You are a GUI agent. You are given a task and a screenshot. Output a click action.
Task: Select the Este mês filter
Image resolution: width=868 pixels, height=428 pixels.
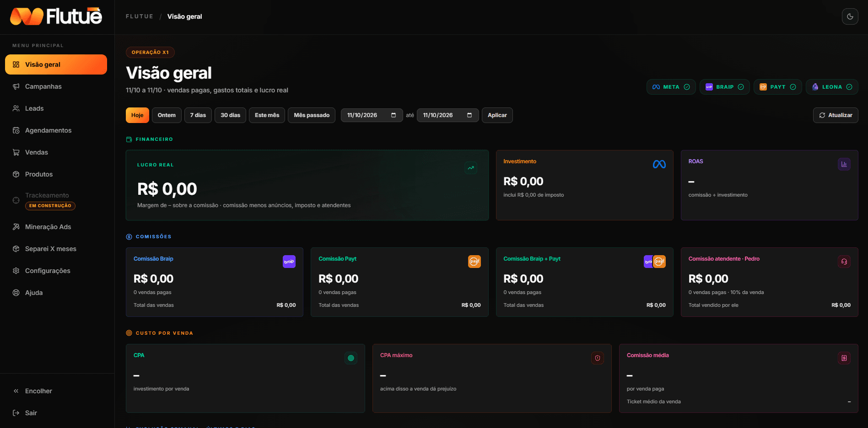coord(267,115)
